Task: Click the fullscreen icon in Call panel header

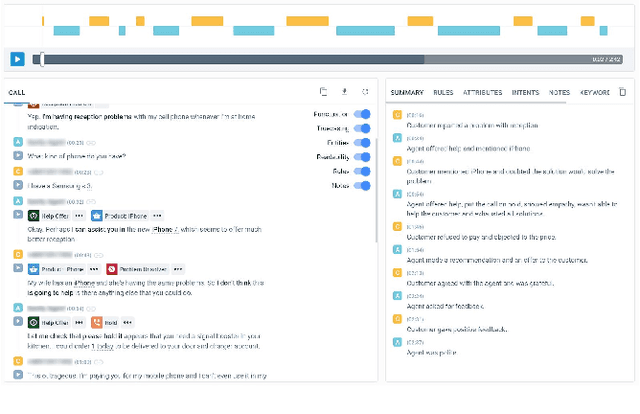Action: pyautogui.click(x=366, y=92)
